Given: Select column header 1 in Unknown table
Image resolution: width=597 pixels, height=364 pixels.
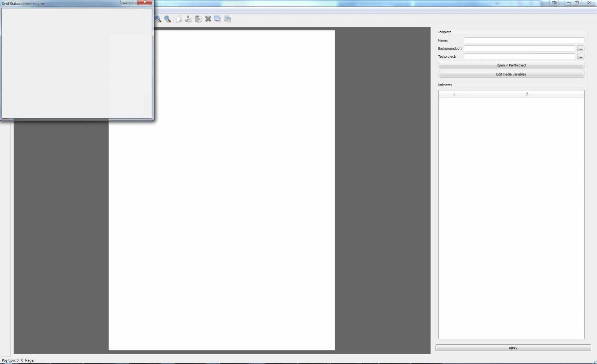Looking at the screenshot, I should pyautogui.click(x=454, y=94).
